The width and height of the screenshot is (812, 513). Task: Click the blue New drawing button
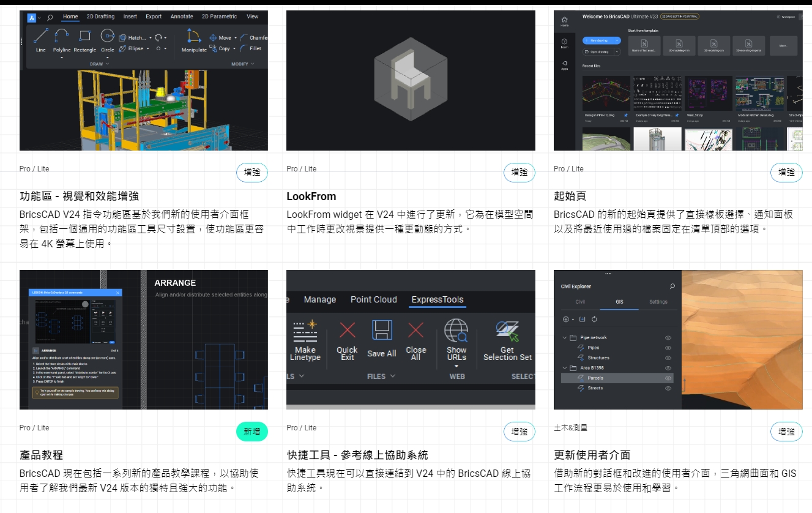[598, 40]
